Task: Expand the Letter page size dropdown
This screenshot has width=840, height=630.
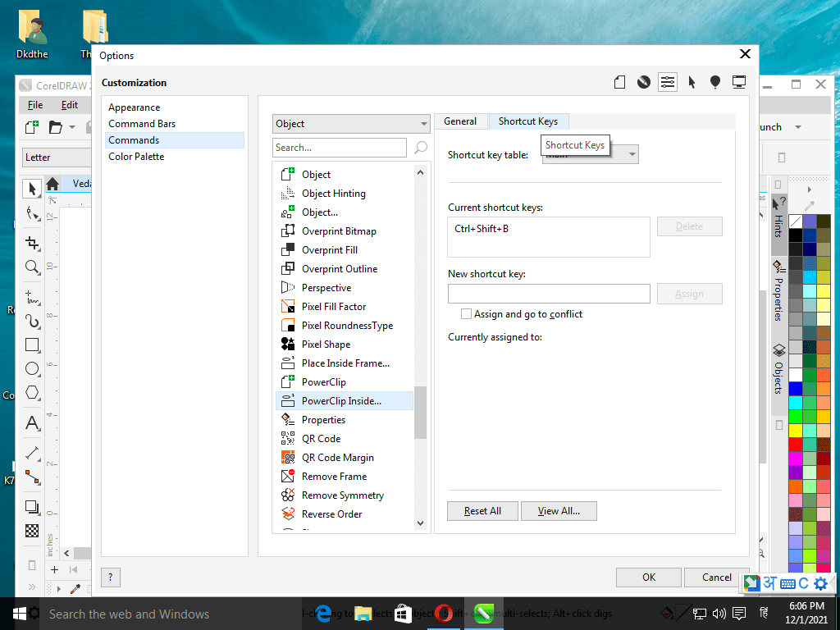Action: point(57,157)
